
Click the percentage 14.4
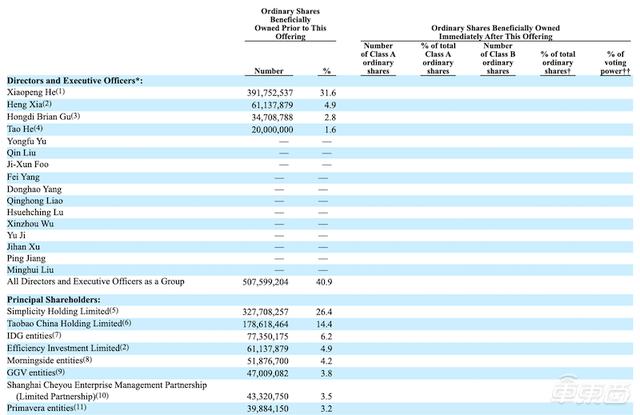click(x=324, y=324)
